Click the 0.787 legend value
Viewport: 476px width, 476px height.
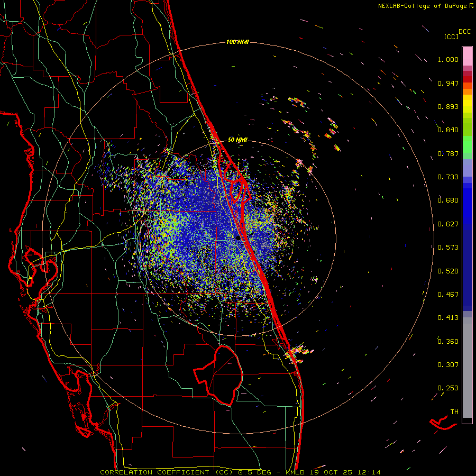point(448,153)
